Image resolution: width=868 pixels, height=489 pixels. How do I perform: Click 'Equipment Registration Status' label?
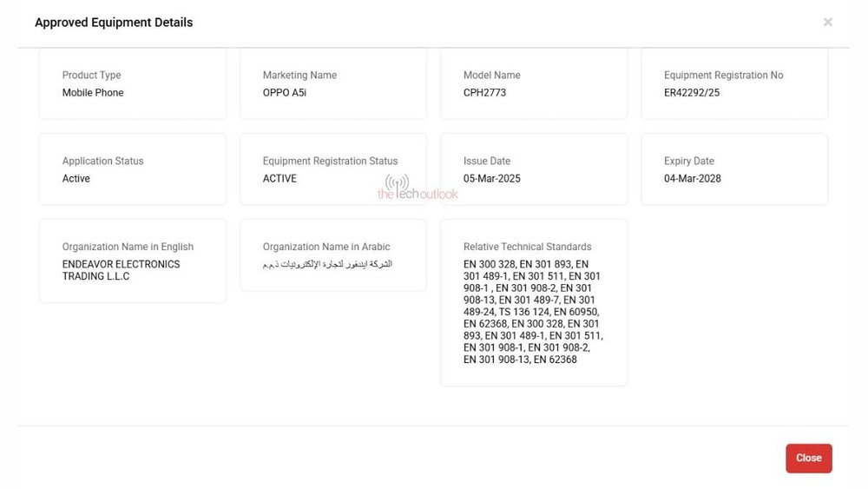(x=330, y=161)
